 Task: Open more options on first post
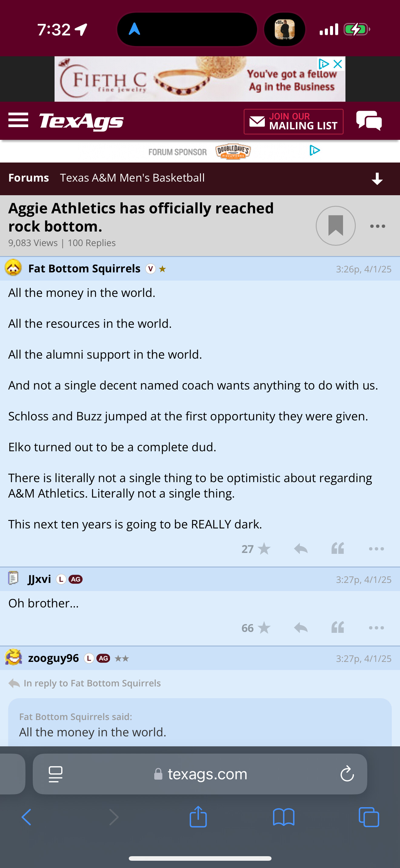point(376,549)
